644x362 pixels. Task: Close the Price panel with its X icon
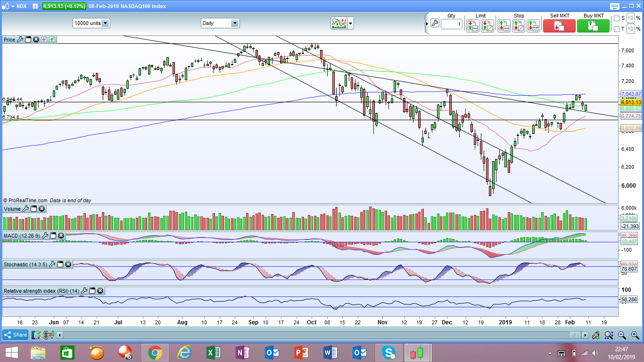click(x=36, y=40)
